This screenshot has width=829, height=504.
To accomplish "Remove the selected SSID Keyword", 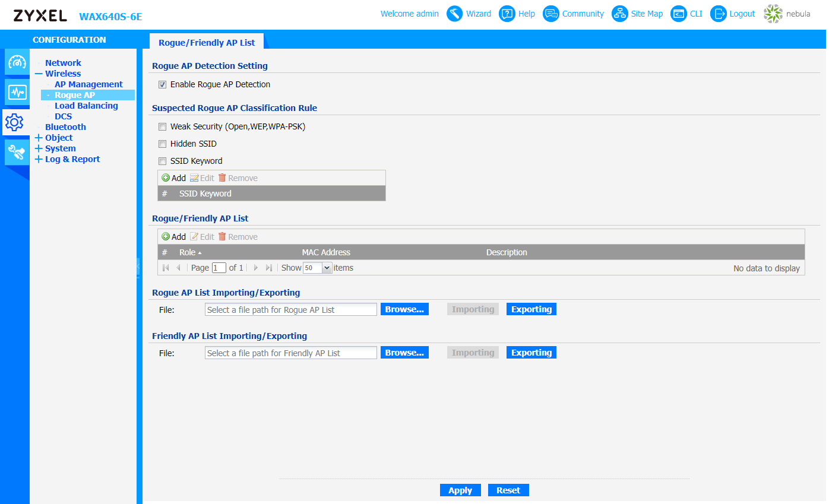I will tap(238, 178).
